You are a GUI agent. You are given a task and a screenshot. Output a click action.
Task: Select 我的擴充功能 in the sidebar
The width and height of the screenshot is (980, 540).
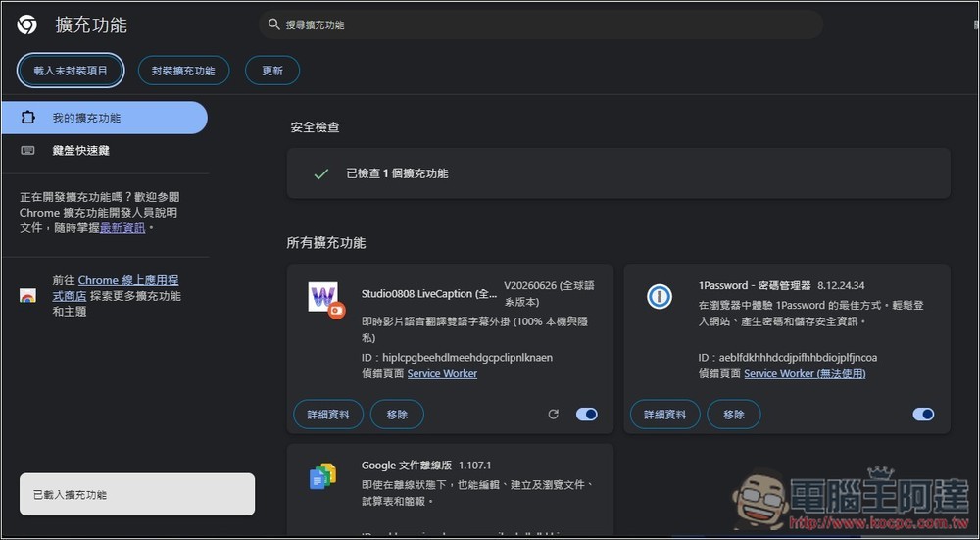pos(105,118)
